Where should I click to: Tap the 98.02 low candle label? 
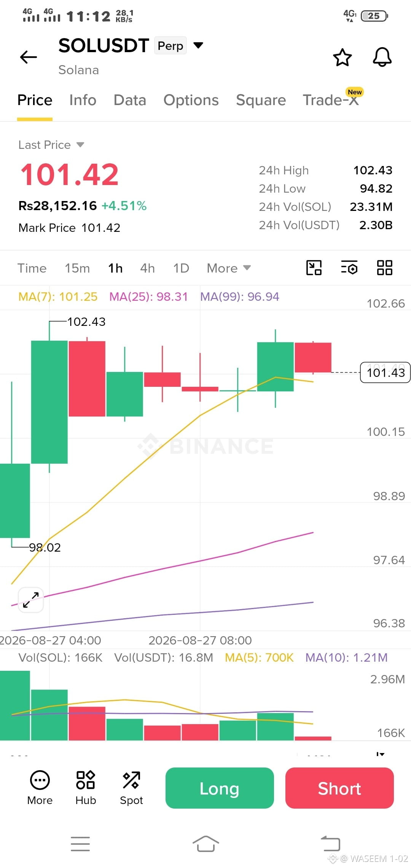coord(45,547)
